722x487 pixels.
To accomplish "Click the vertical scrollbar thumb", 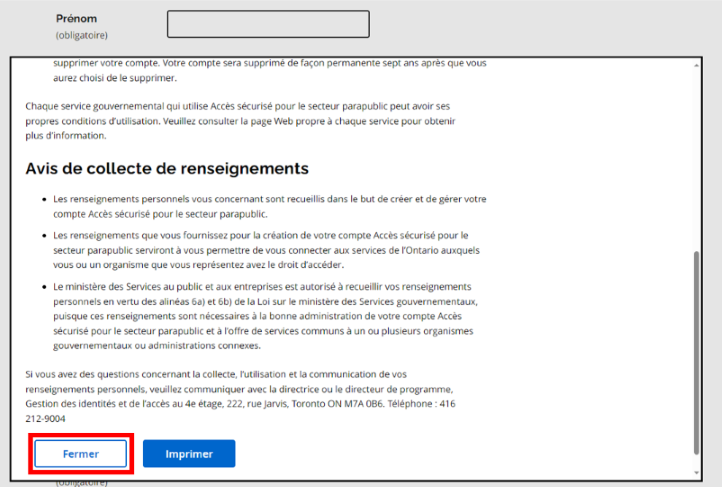I will 698,350.
